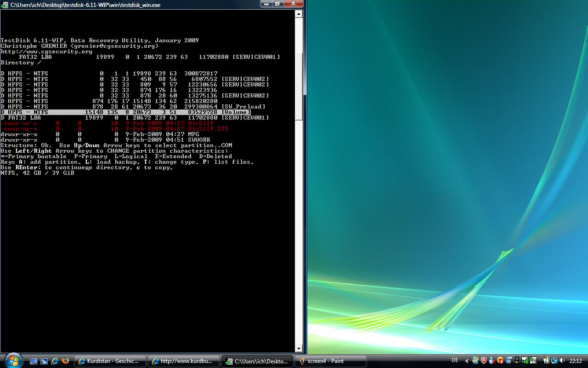The image size is (588, 368).
Task: Open the taskbar clock showing 22:12
Action: tap(575, 361)
